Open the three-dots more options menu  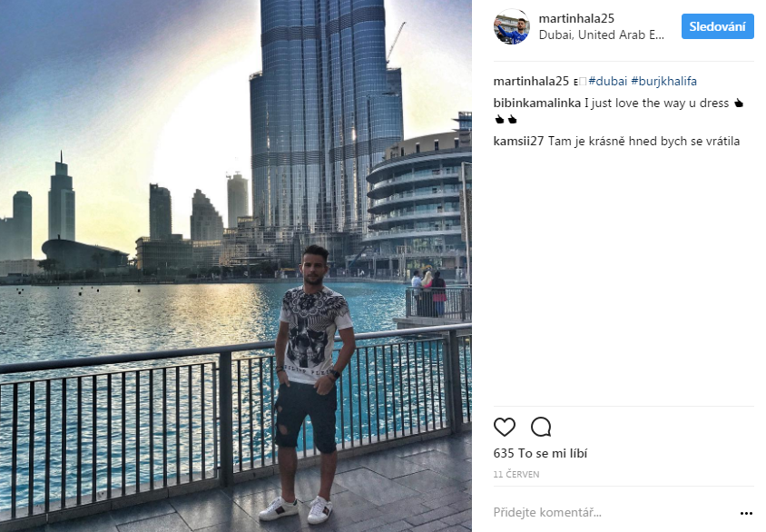click(x=746, y=513)
